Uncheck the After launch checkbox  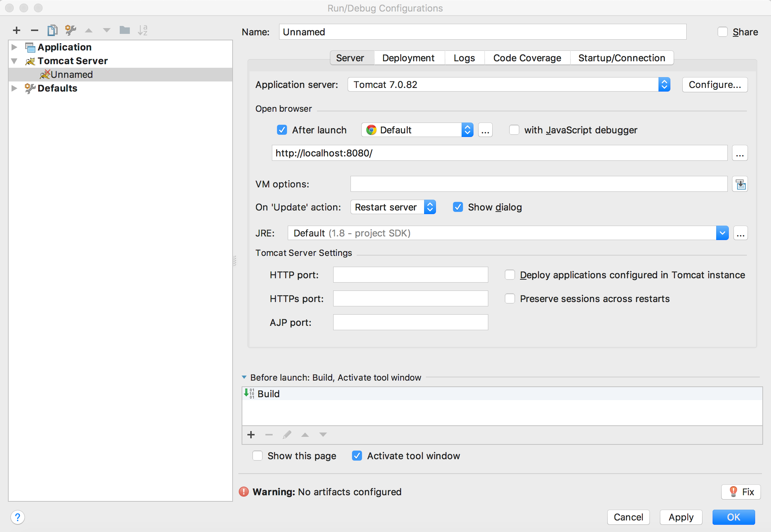[282, 130]
